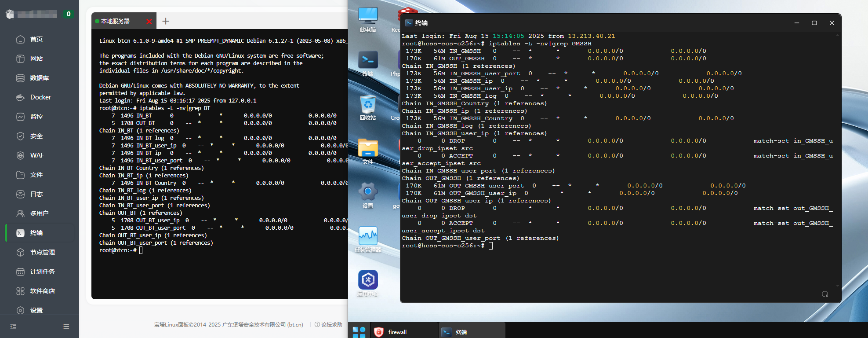The width and height of the screenshot is (868, 338).
Task: Open 软件商店 software store
Action: coord(42,291)
